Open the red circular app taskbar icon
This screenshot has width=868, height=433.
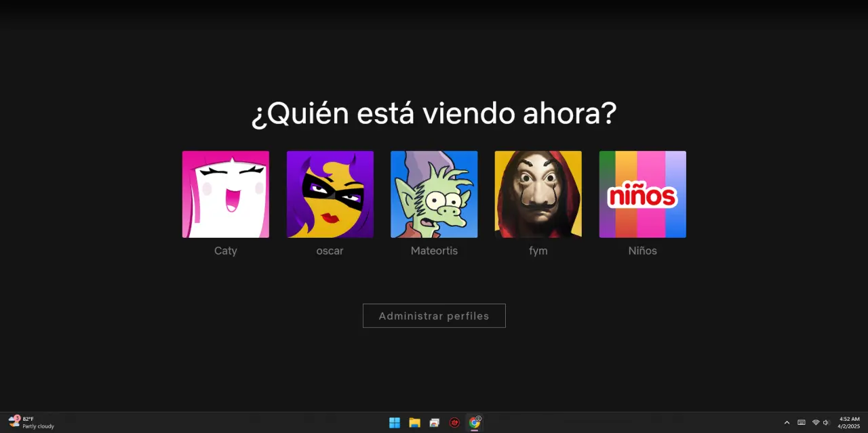454,423
